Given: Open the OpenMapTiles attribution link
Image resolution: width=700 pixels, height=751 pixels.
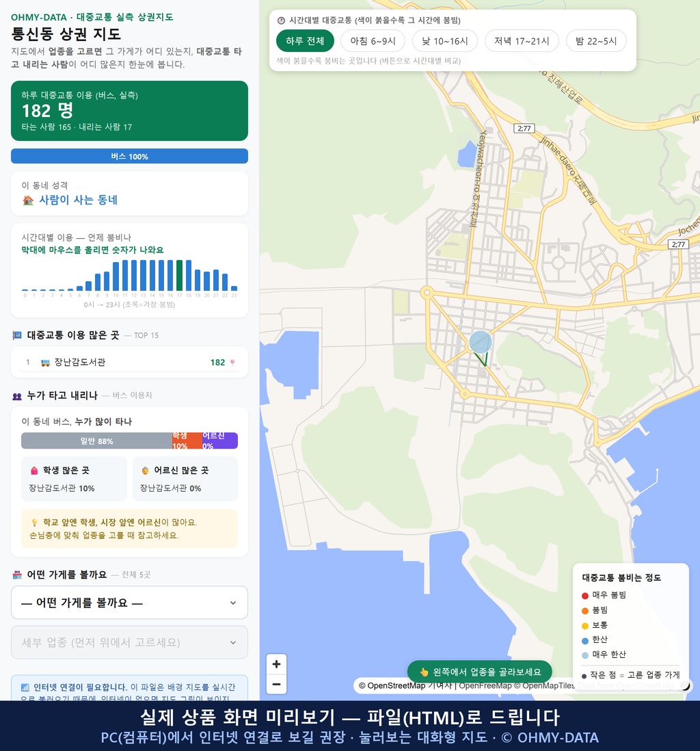Looking at the screenshot, I should (x=545, y=686).
